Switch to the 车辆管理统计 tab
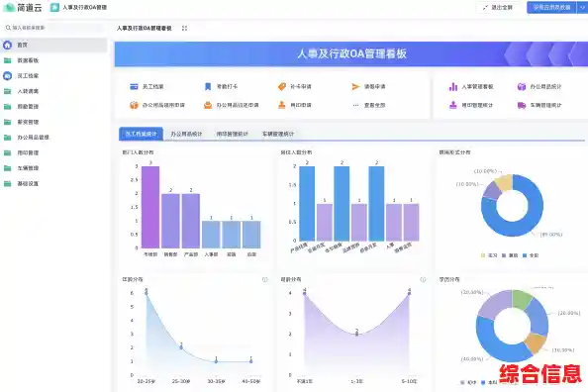Screen dimensions: 588x392 [x=278, y=134]
